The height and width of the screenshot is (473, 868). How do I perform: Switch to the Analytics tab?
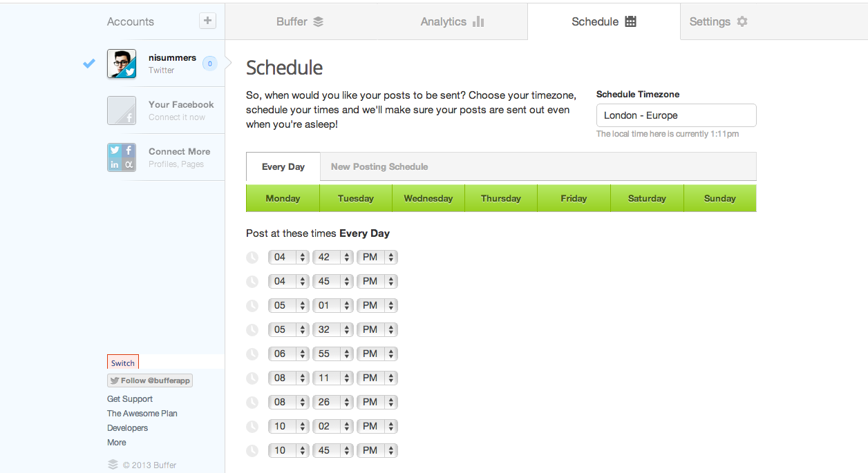[x=452, y=21]
